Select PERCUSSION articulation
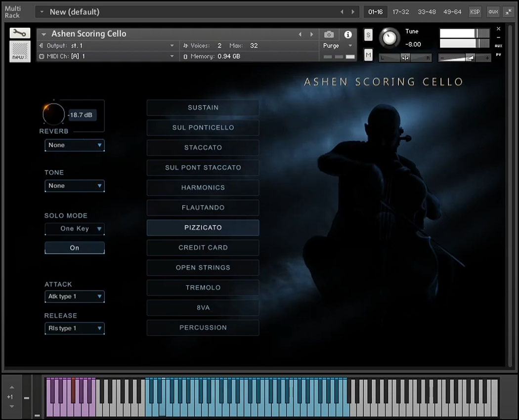Image resolution: width=519 pixels, height=420 pixels. (x=203, y=328)
